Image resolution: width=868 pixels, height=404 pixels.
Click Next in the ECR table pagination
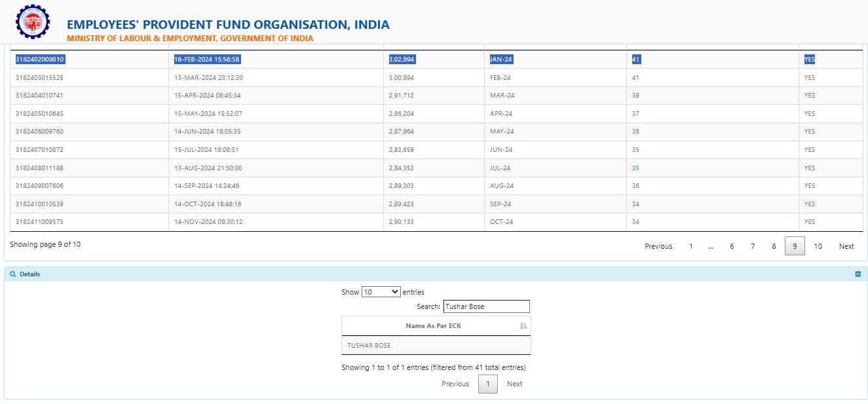(846, 246)
